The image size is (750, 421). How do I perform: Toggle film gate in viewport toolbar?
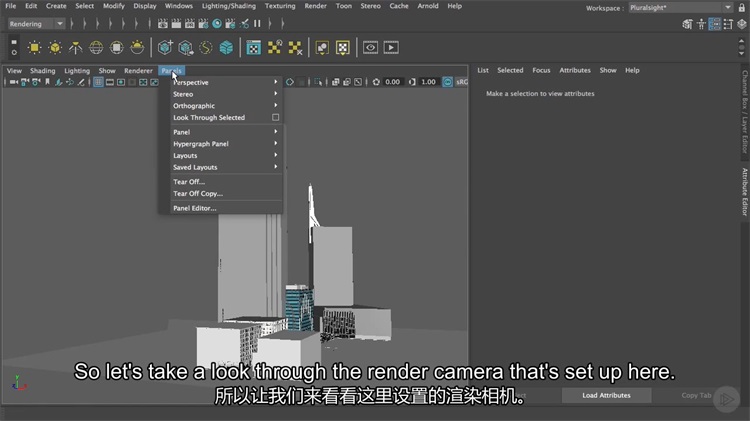pos(110,82)
